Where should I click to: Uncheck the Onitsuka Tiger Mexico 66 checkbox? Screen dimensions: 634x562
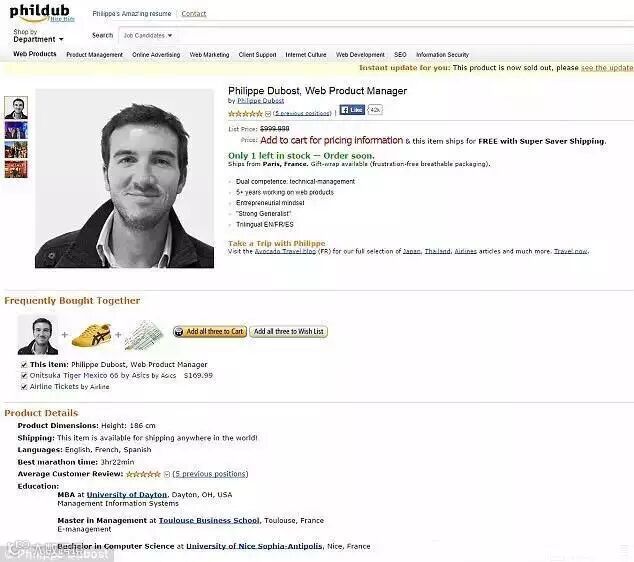pos(24,376)
